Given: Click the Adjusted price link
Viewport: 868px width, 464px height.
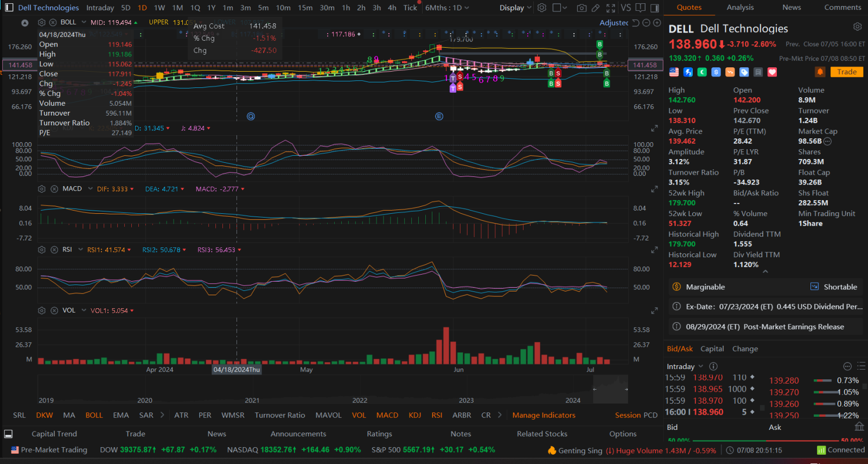Looking at the screenshot, I should pyautogui.click(x=614, y=23).
